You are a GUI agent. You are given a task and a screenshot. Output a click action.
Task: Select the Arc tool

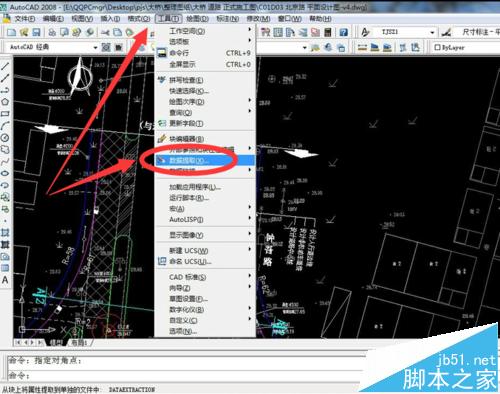tap(5, 126)
